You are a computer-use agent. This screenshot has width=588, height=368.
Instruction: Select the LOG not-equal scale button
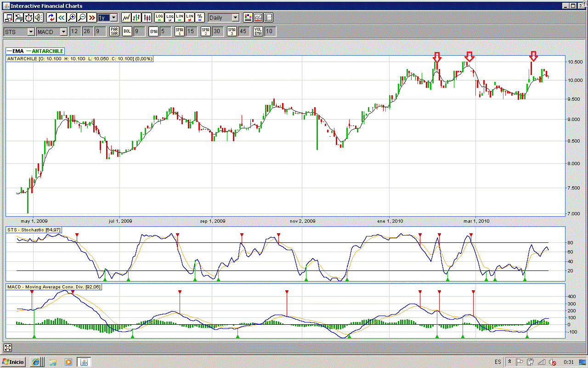tap(170, 17)
